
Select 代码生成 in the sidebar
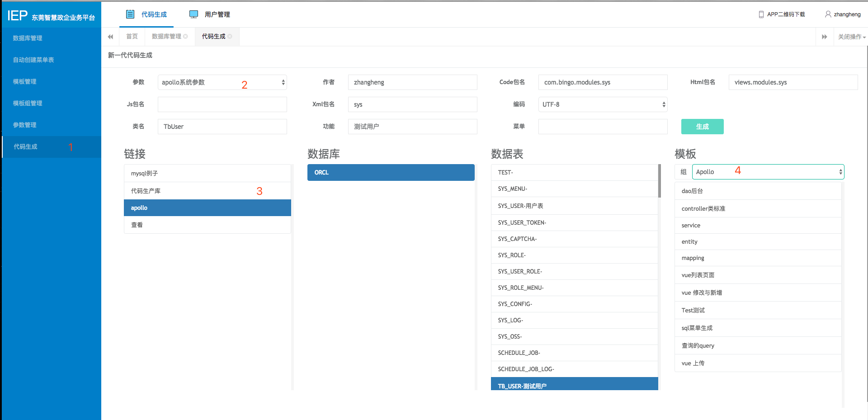tap(52, 146)
